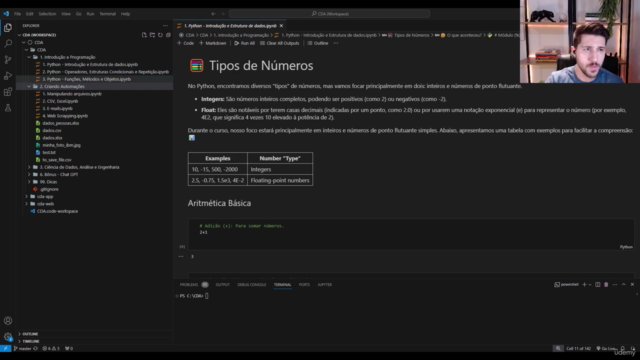Viewport: 640px width, 360px height.
Task: Go forward with the navigation arrow
Action: tap(222, 14)
